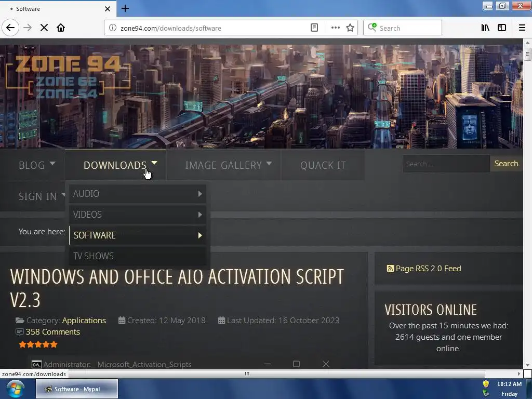Screen dimensions: 532x399
Task: Open the QUACK IT menu item
Action: click(x=323, y=165)
